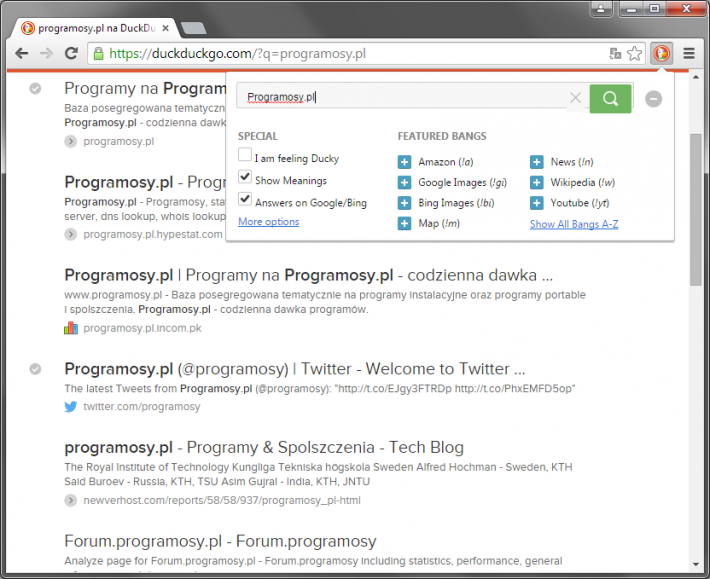This screenshot has height=579, width=710.
Task: Select the Amazon (!a) bang
Action: tap(446, 162)
